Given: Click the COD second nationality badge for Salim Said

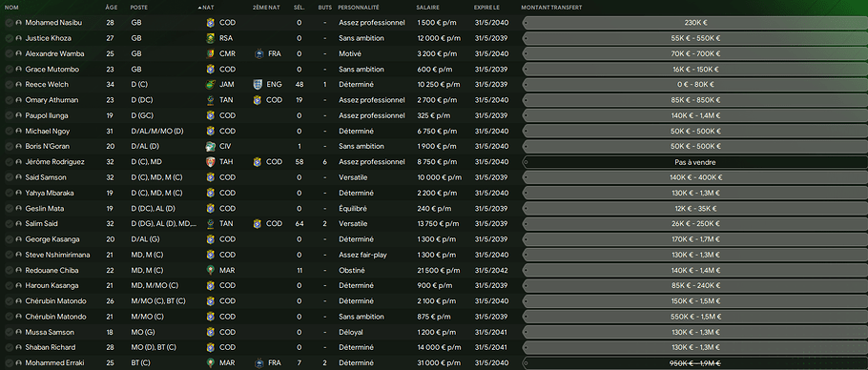Looking at the screenshot, I should (x=258, y=224).
